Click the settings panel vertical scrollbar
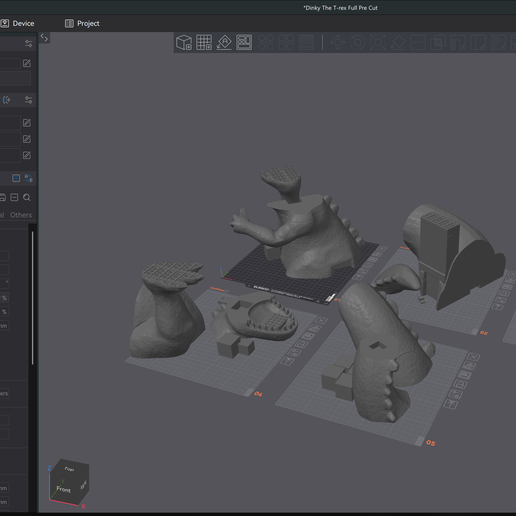The height and width of the screenshot is (516, 516). point(32,298)
